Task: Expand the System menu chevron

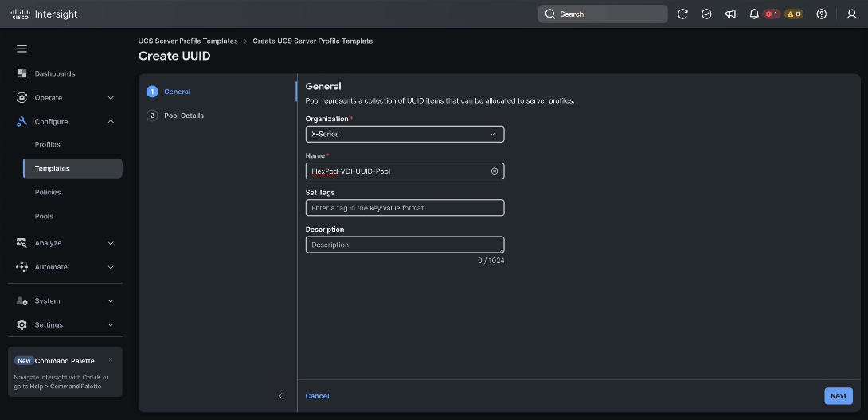Action: (111, 301)
